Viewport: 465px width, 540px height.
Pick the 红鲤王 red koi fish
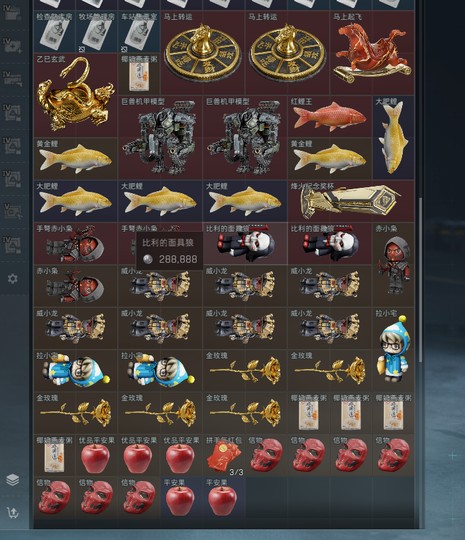[x=330, y=116]
